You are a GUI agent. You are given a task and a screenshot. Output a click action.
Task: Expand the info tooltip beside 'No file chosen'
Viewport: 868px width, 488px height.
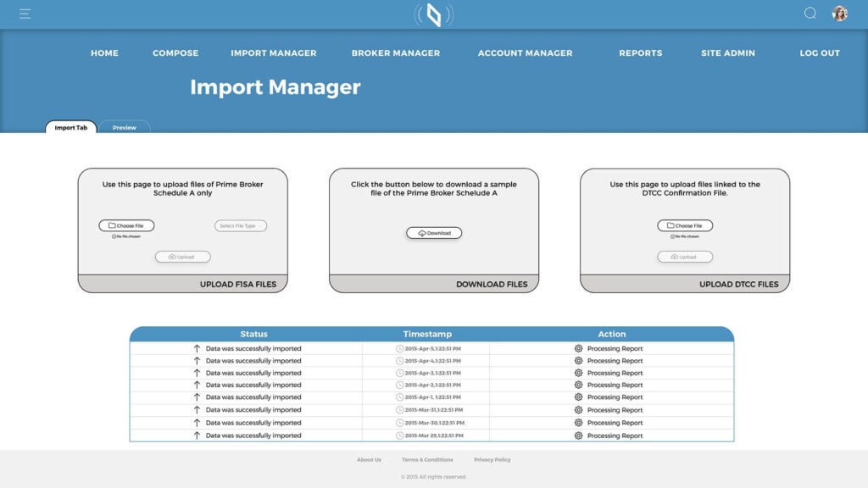(x=114, y=236)
